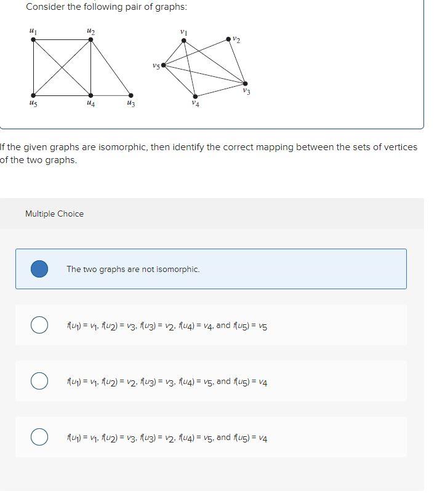Click the question text about vertex mapping

pyautogui.click(x=209, y=153)
